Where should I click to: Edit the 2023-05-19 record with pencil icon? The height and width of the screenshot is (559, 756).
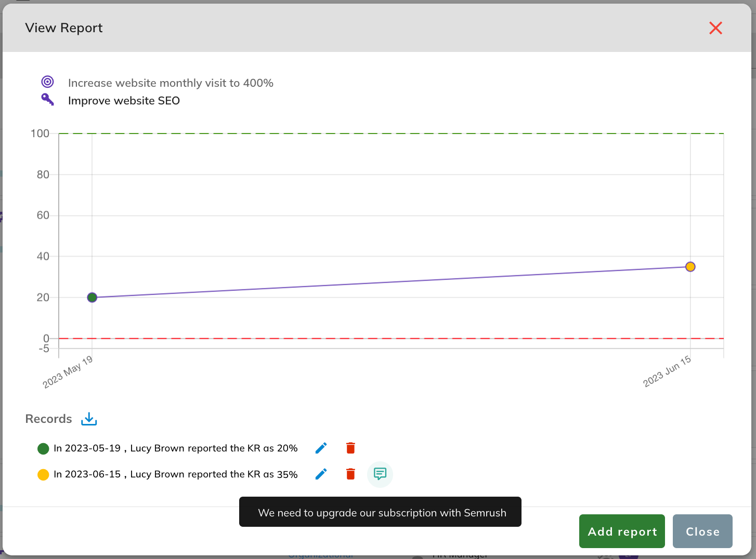tap(321, 448)
